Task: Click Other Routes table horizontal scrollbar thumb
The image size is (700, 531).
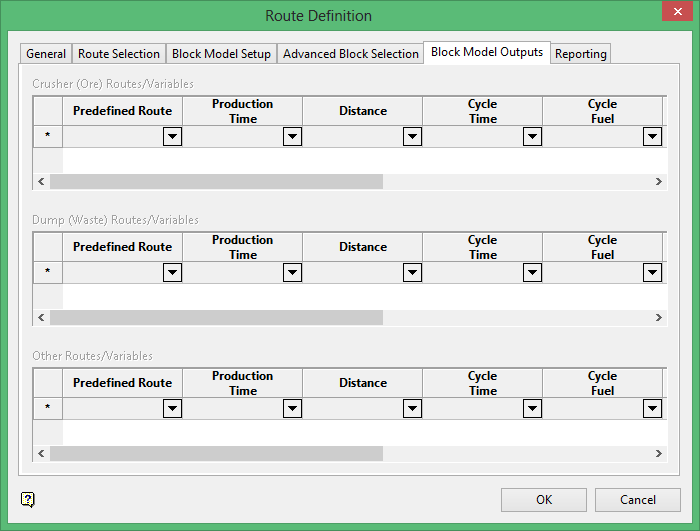Action: click(x=217, y=453)
